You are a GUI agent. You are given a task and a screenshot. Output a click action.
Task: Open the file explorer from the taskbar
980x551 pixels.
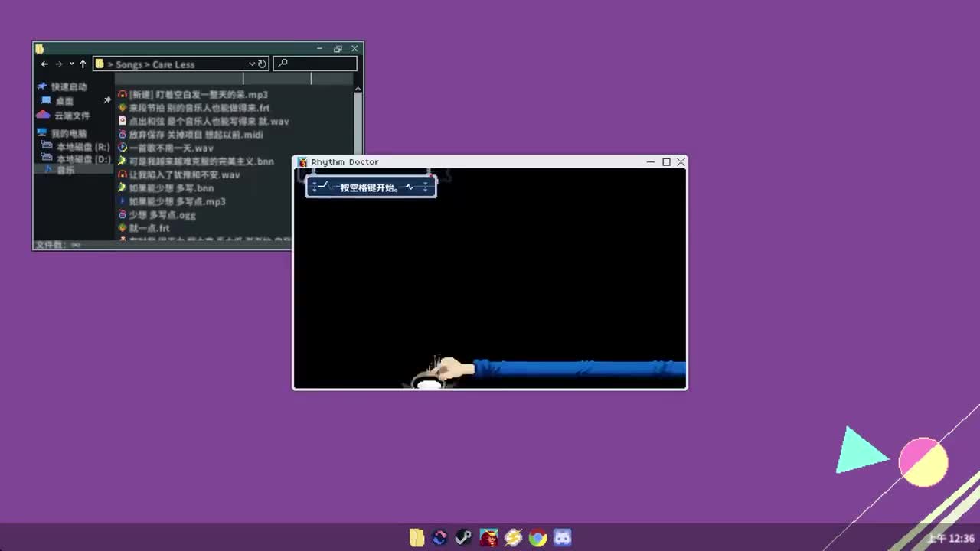(x=416, y=538)
